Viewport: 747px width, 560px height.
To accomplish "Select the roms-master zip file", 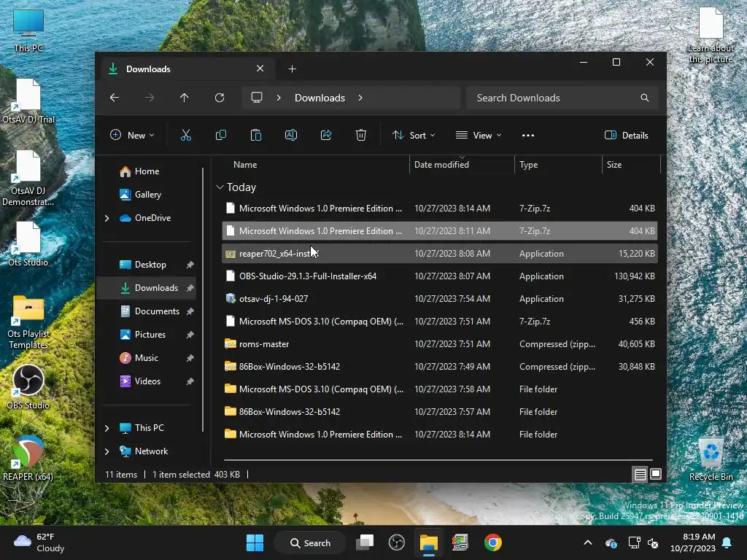I will click(439, 344).
